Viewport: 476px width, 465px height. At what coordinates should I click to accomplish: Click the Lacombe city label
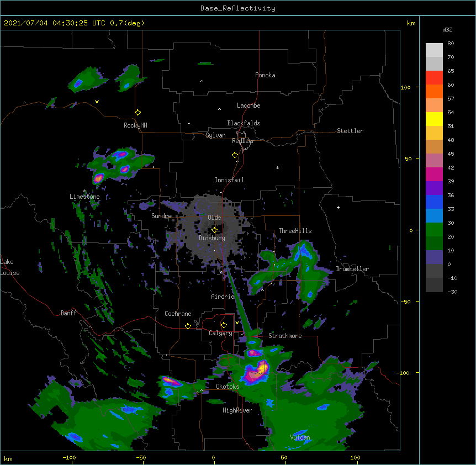pyautogui.click(x=248, y=105)
